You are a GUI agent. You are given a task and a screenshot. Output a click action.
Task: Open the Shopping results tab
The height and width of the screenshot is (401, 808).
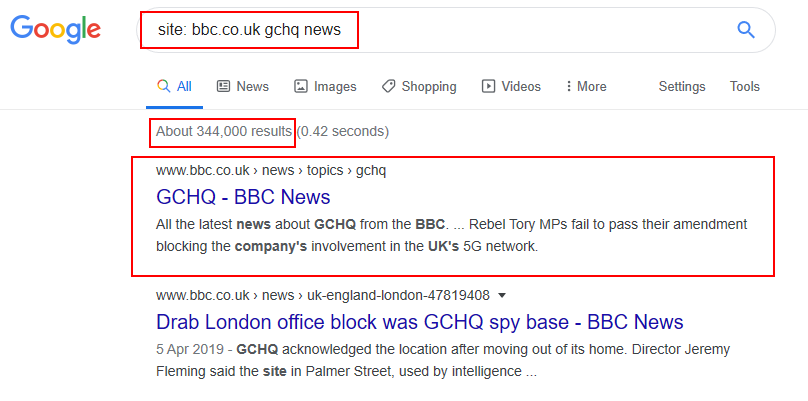coord(428,87)
